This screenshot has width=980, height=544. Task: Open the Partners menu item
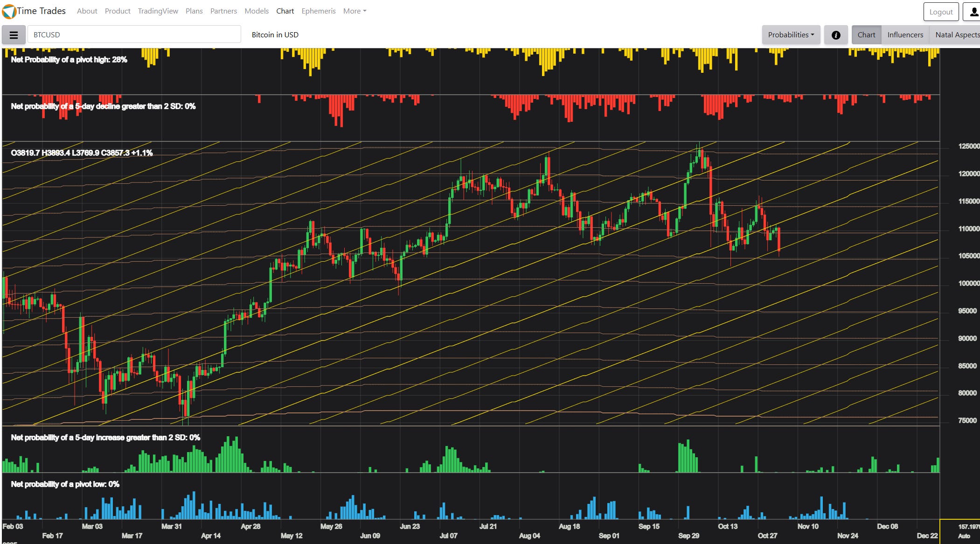223,11
